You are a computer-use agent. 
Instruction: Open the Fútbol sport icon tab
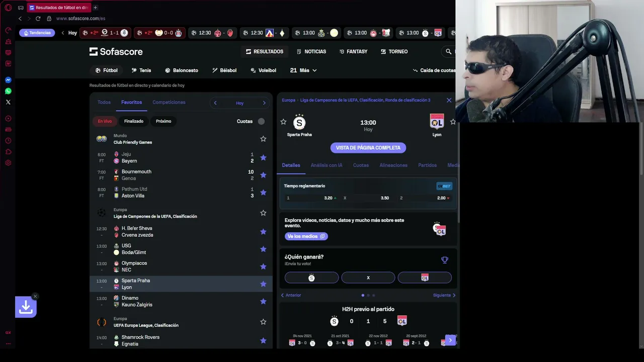(x=107, y=70)
